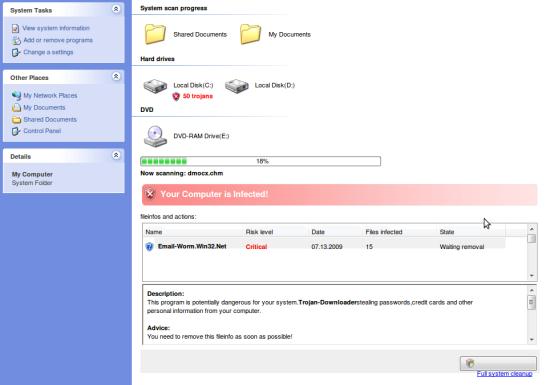Collapse the Details panel
This screenshot has height=385, width=550.
pyautogui.click(x=116, y=155)
